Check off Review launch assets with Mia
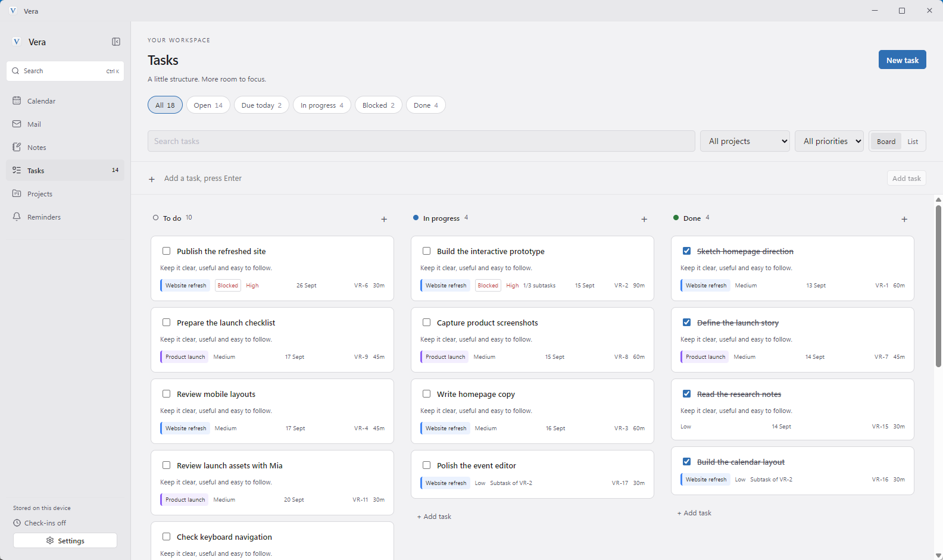Screen dimensions: 943x560 (x=167, y=465)
